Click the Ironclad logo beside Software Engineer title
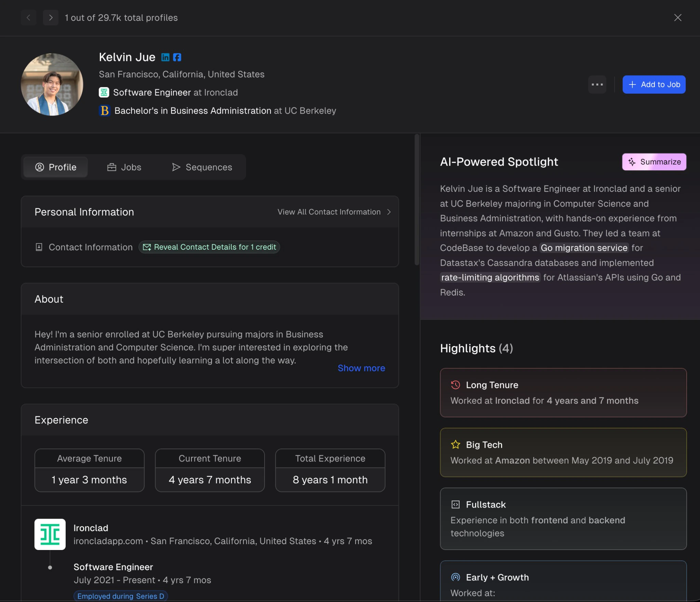700x602 pixels. [x=104, y=92]
